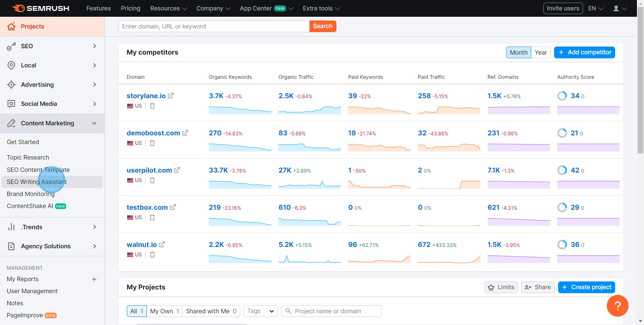Click the orange Search button
The image size is (644, 325).
pos(323,26)
